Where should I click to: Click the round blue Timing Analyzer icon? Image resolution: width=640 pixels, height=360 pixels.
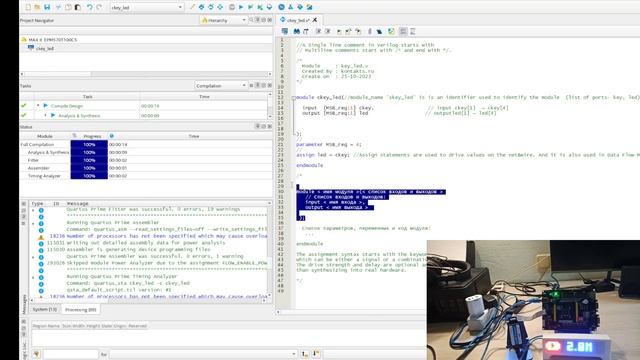coord(281,7)
